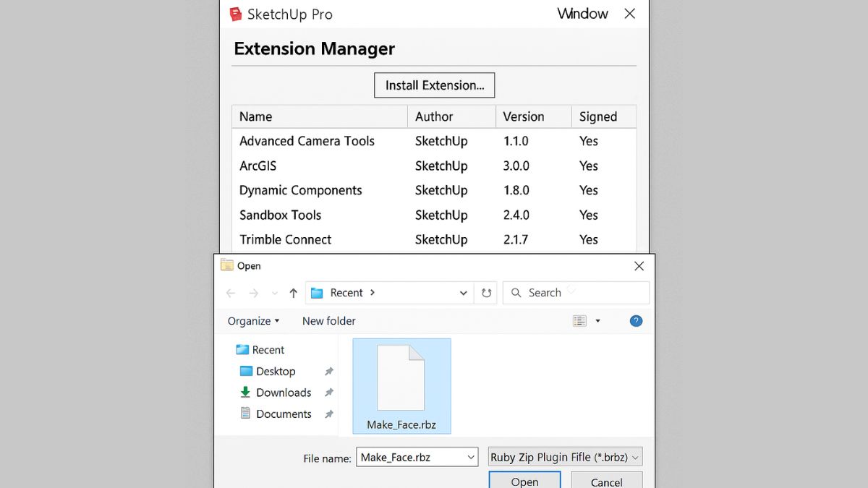This screenshot has width=868, height=488.
Task: Select the Dynamic Components extension row
Action: pyautogui.click(x=434, y=190)
